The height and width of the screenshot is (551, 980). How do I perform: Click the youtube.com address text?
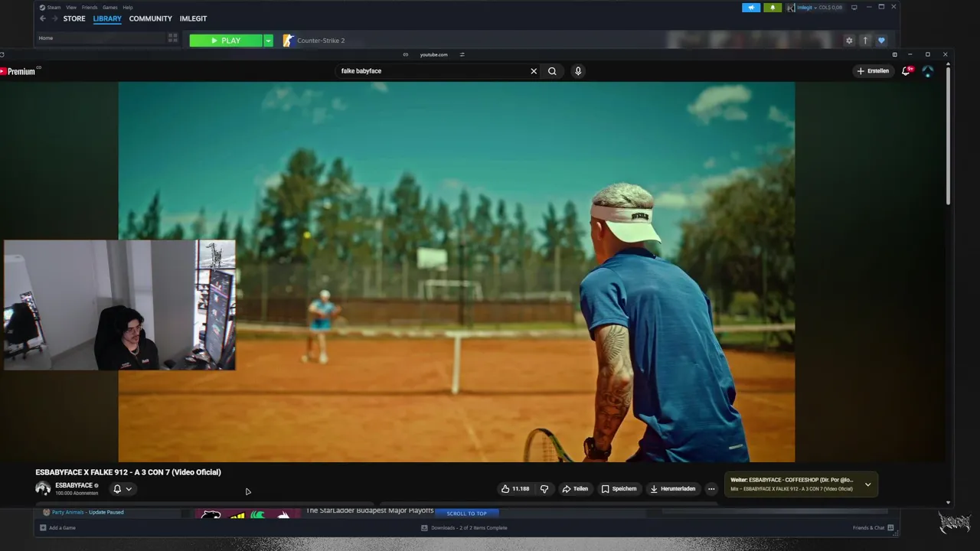[433, 55]
